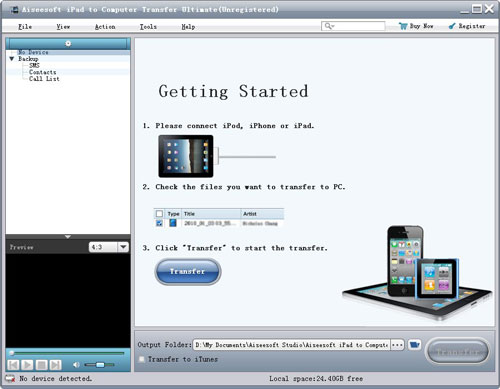Collapse the device panel with down arrow
The image size is (500, 389).
(x=68, y=237)
